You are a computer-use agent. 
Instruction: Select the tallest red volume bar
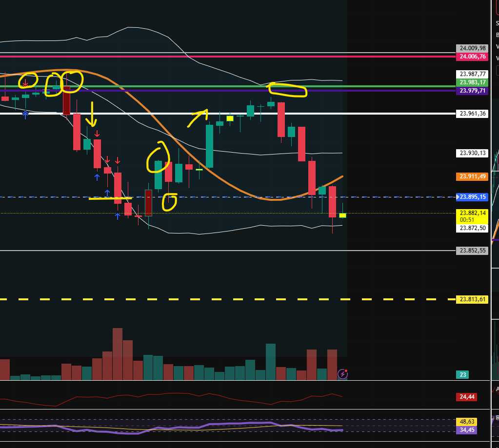click(x=117, y=353)
